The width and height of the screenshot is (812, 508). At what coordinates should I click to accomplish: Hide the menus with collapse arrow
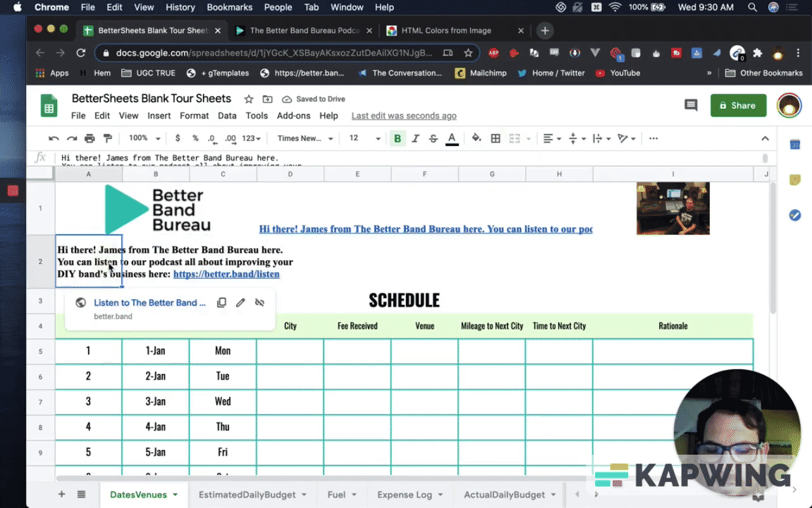coord(765,138)
